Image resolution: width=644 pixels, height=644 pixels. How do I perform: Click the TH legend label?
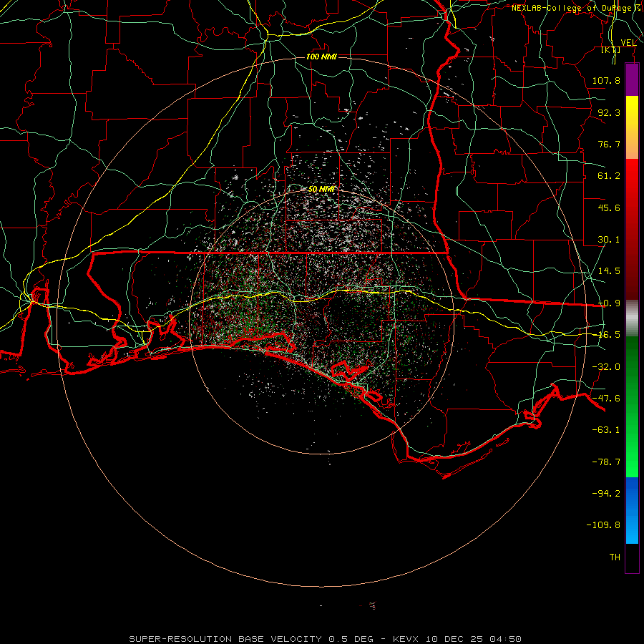pos(615,557)
